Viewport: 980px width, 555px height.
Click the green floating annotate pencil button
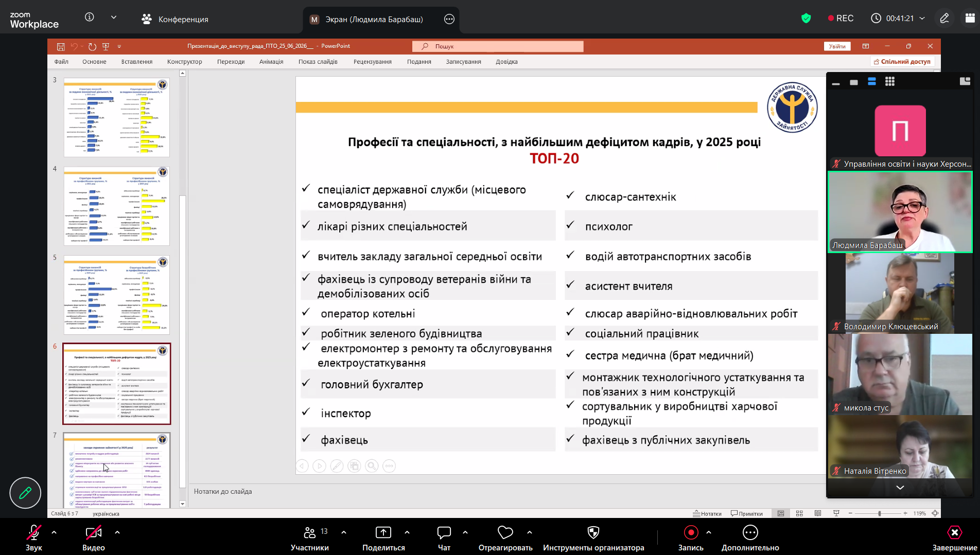pyautogui.click(x=25, y=493)
